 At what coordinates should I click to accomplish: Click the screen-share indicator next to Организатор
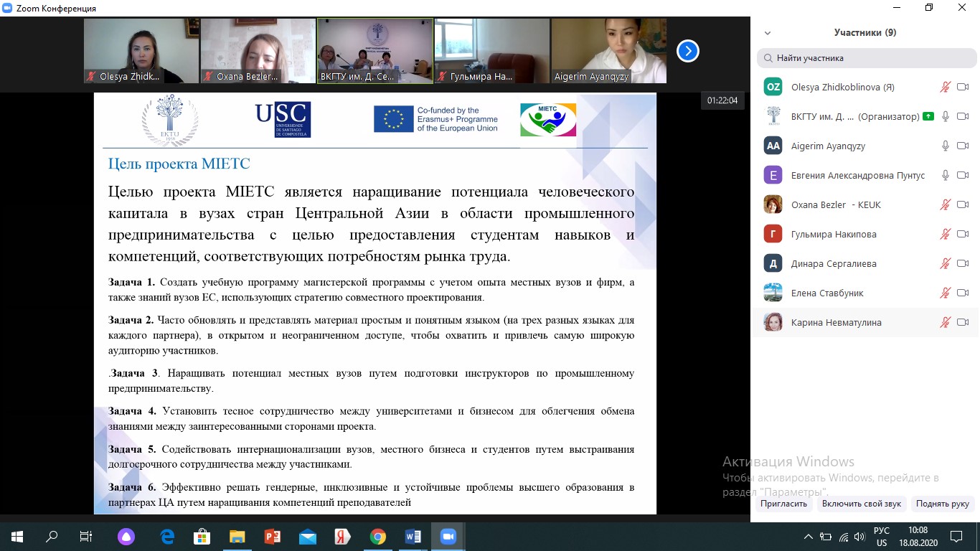point(928,116)
